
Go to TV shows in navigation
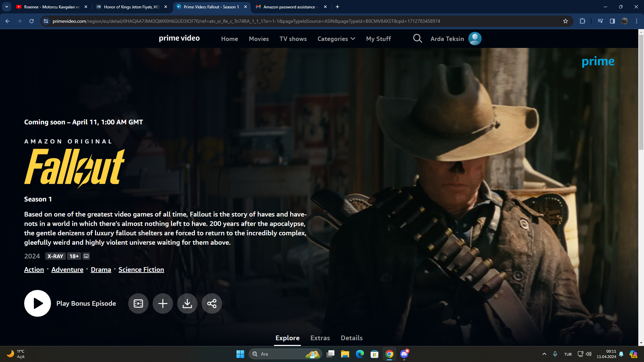point(293,39)
